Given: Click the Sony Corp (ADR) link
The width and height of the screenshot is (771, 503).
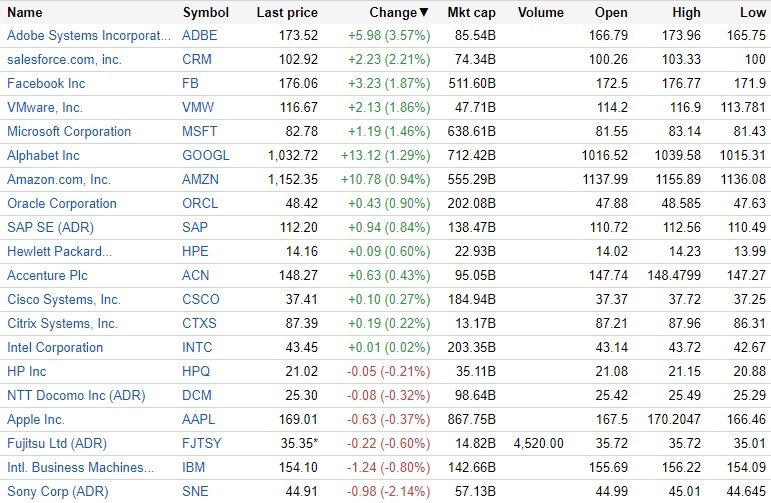Looking at the screenshot, I should 55,491.
